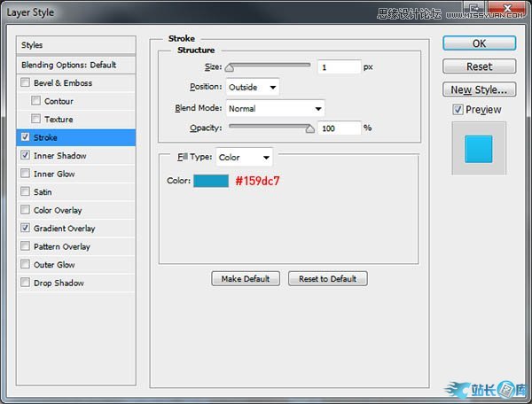This screenshot has height=404, width=532.
Task: Click the stroke Size input field
Action: click(x=339, y=67)
